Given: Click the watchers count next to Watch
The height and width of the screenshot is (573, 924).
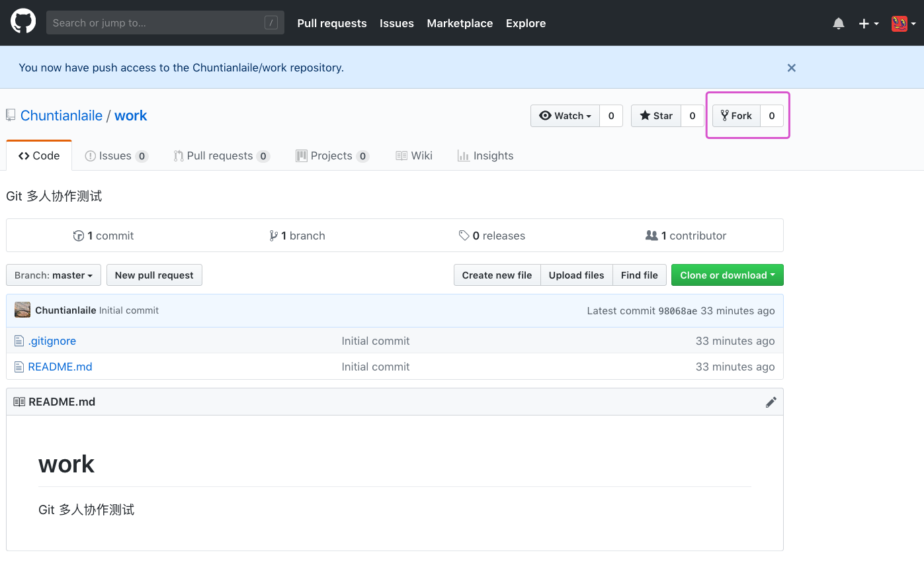Looking at the screenshot, I should pos(611,116).
